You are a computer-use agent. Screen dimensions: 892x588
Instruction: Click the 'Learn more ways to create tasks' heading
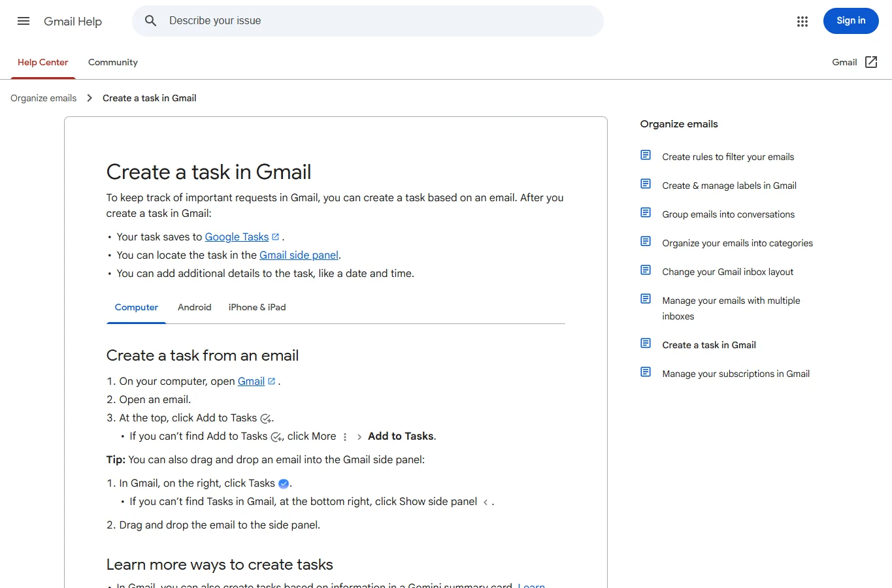click(x=220, y=564)
